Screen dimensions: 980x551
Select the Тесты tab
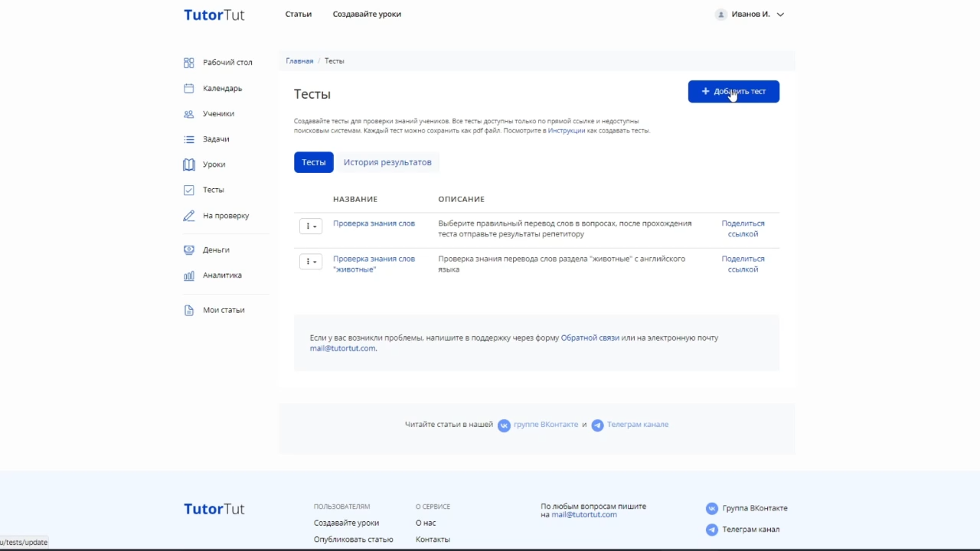click(x=314, y=162)
